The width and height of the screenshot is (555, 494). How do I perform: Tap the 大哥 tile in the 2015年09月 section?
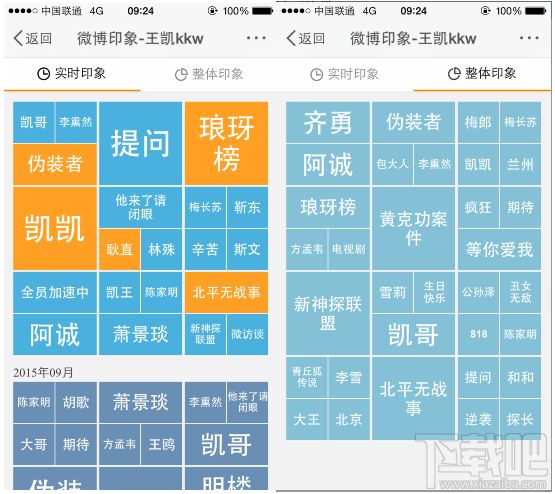pyautogui.click(x=34, y=444)
